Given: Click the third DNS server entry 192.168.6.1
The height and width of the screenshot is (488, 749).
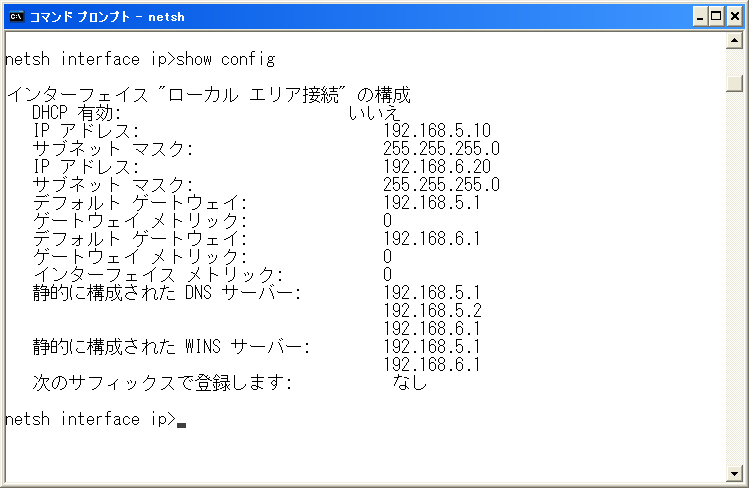Looking at the screenshot, I should 432,329.
